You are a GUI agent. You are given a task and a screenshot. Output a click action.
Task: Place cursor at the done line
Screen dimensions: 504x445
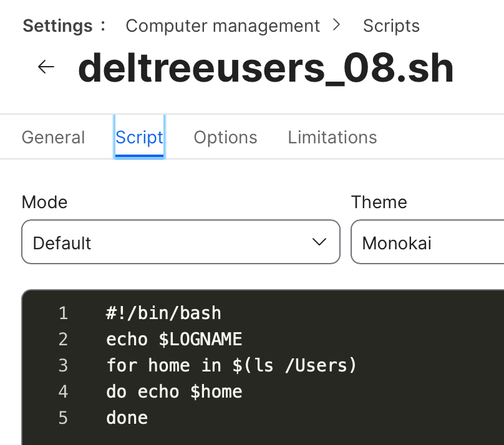(127, 418)
